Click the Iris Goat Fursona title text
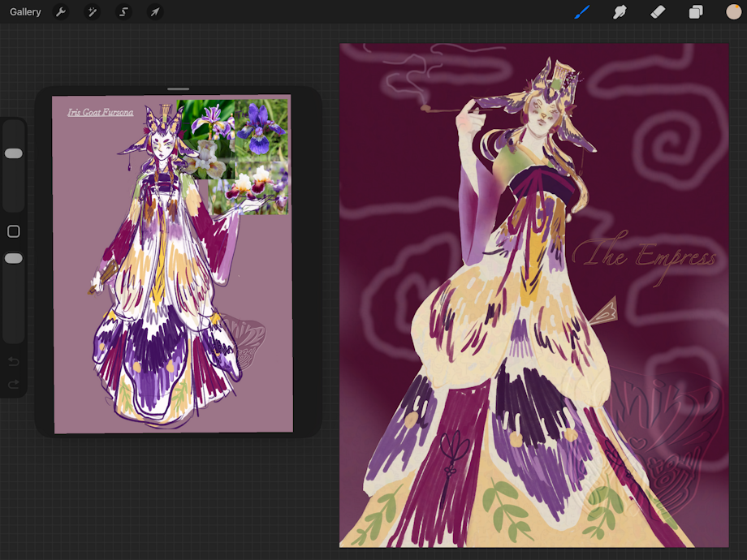The height and width of the screenshot is (560, 747). (x=101, y=112)
